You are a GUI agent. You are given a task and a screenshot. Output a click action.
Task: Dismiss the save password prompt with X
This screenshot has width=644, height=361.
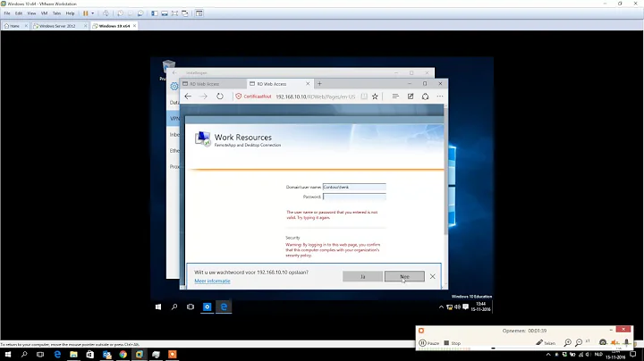click(x=433, y=276)
